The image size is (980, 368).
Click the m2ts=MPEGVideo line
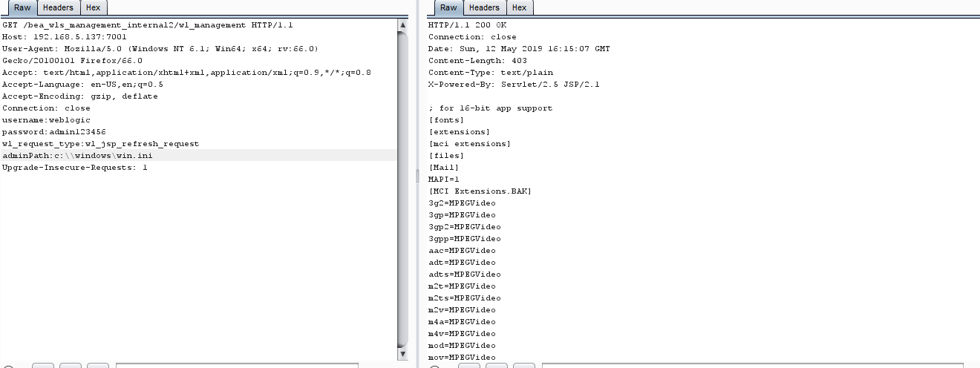tap(465, 298)
